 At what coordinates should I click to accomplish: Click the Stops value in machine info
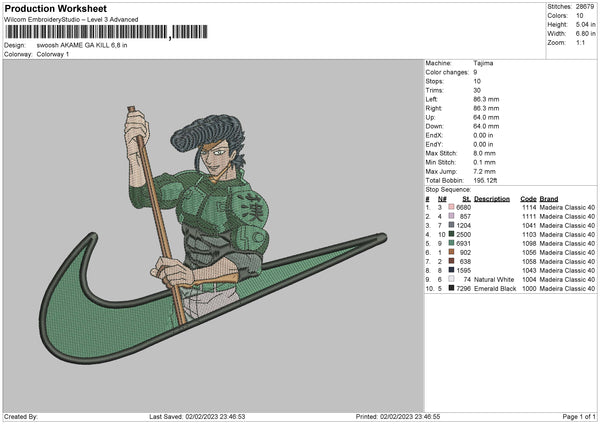(477, 81)
